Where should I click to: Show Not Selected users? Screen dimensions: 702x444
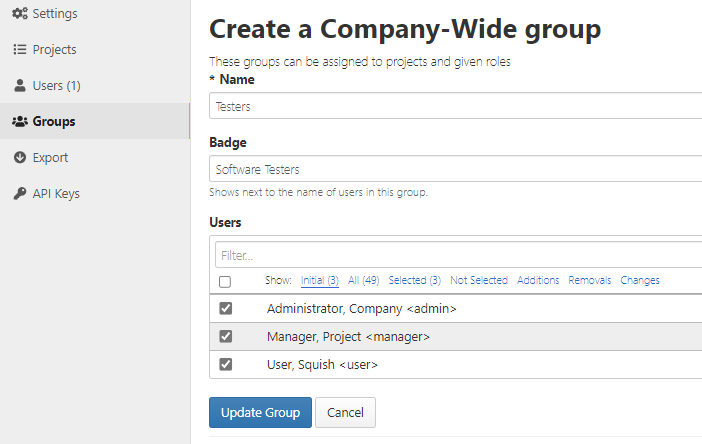479,280
